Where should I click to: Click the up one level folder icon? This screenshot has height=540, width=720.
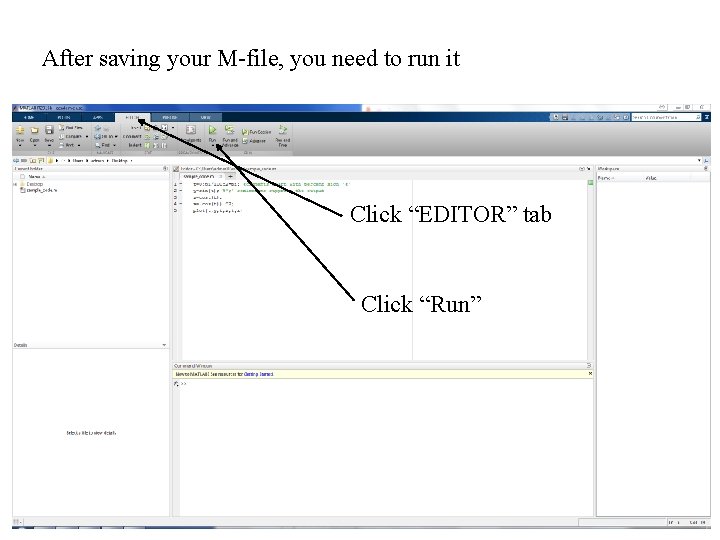33,161
